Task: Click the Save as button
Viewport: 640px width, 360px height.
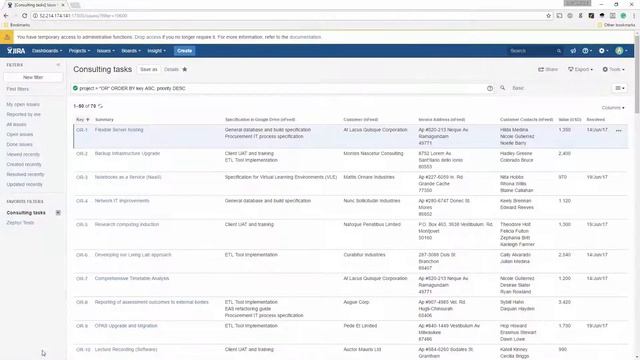Action: coord(149,69)
